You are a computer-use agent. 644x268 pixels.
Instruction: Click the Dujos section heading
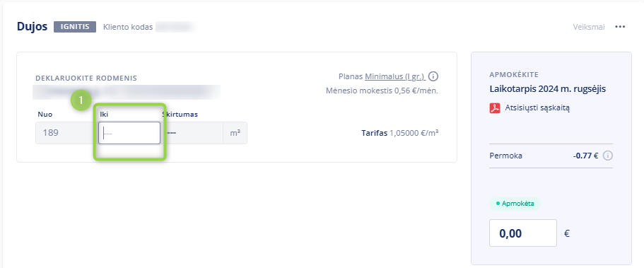[x=32, y=27]
